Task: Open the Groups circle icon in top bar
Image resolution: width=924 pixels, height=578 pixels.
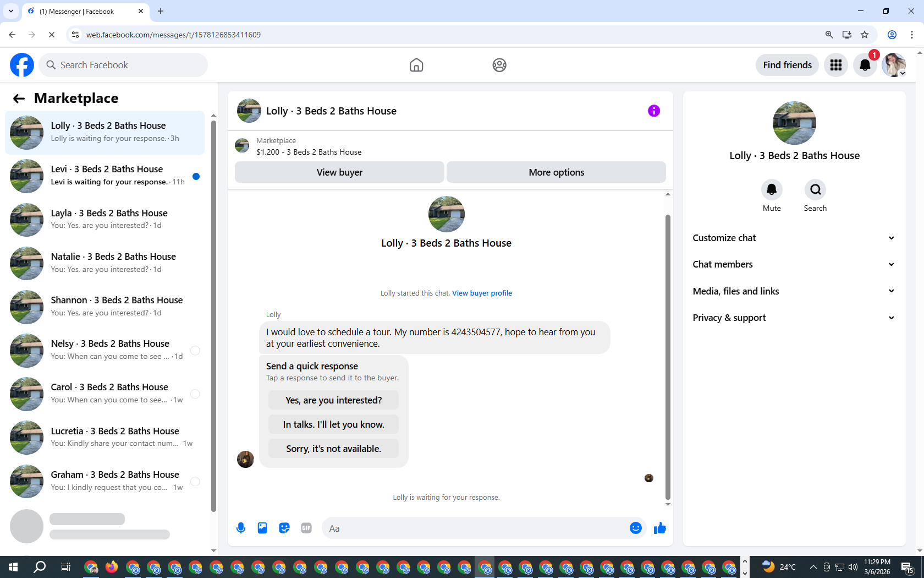Action: (x=499, y=65)
